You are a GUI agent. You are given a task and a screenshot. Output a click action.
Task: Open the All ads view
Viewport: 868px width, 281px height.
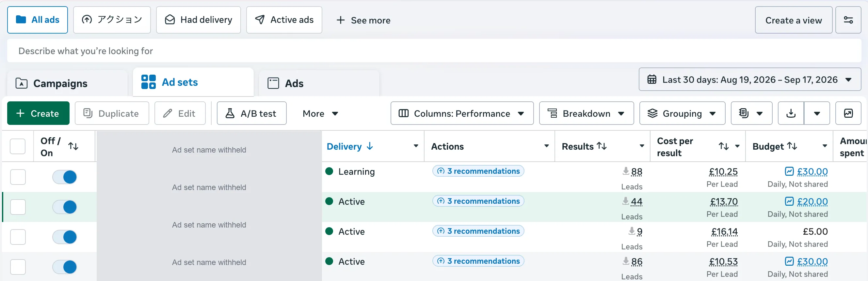pos(38,20)
